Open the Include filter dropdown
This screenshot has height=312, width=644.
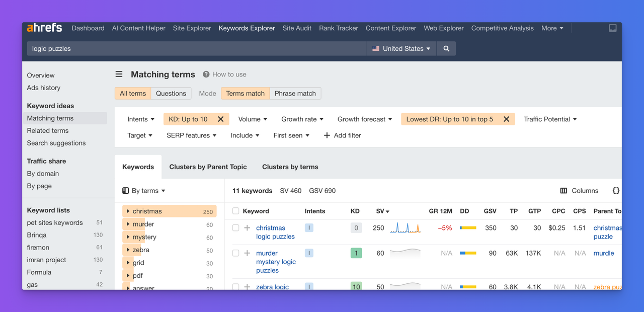[x=245, y=135]
